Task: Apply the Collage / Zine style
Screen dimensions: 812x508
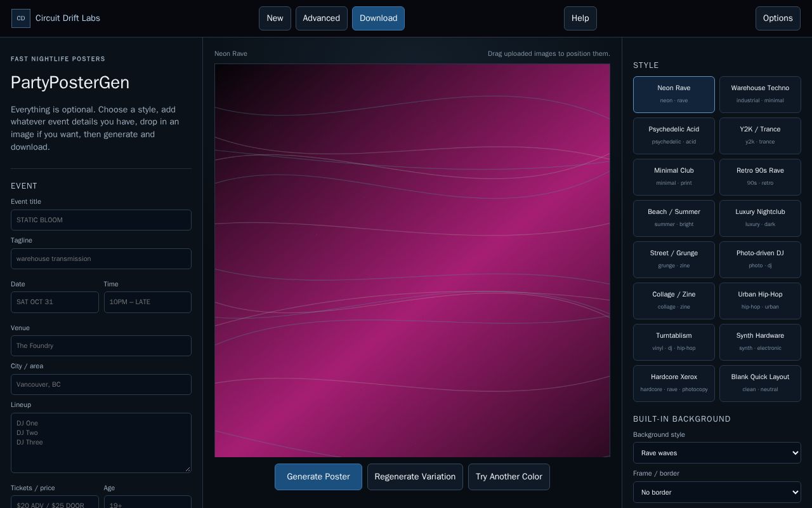Action: coord(674,301)
